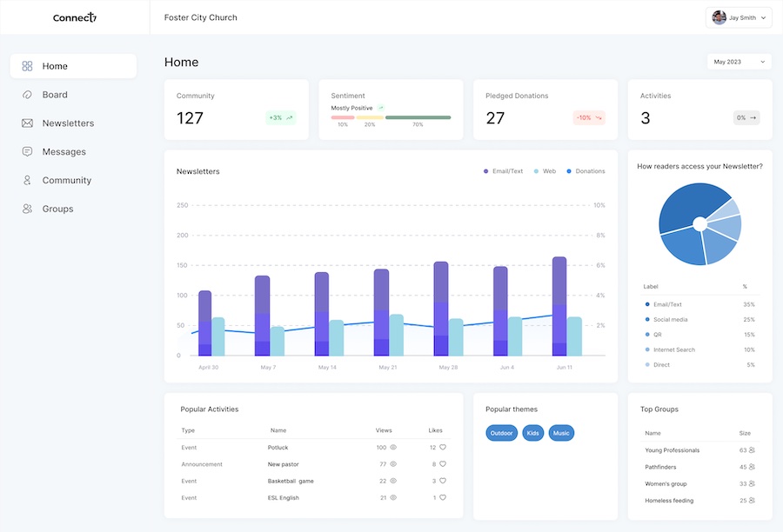Click the Social media 25% legend row
This screenshot has height=532, width=783.
pyautogui.click(x=700, y=319)
